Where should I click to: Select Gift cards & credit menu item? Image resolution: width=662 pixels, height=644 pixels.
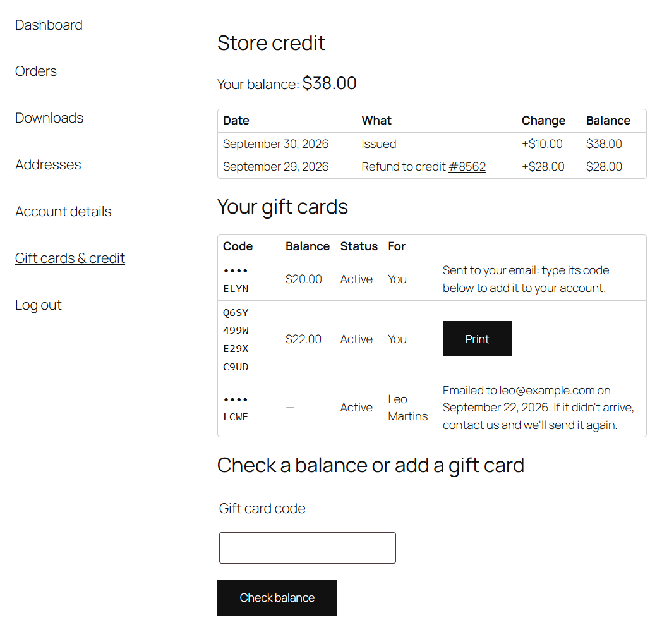coord(70,258)
